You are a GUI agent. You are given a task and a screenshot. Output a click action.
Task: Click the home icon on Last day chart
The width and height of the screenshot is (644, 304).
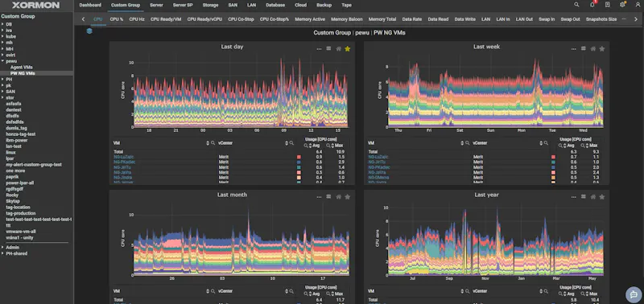pyautogui.click(x=338, y=48)
